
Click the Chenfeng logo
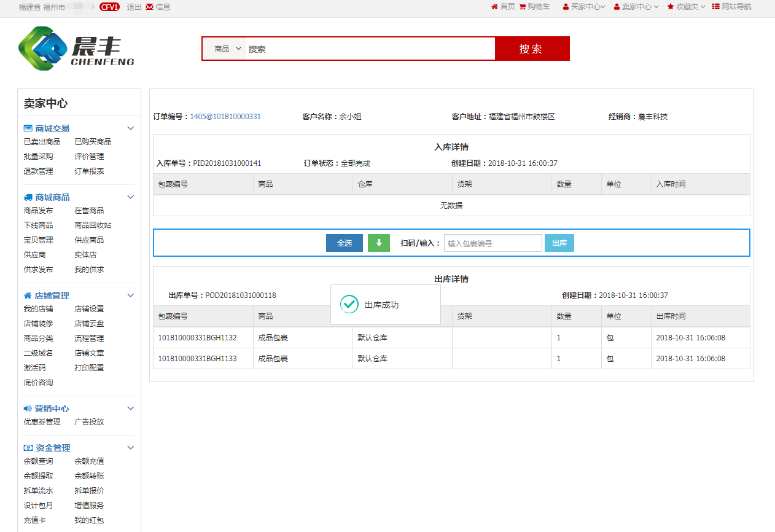click(x=76, y=48)
